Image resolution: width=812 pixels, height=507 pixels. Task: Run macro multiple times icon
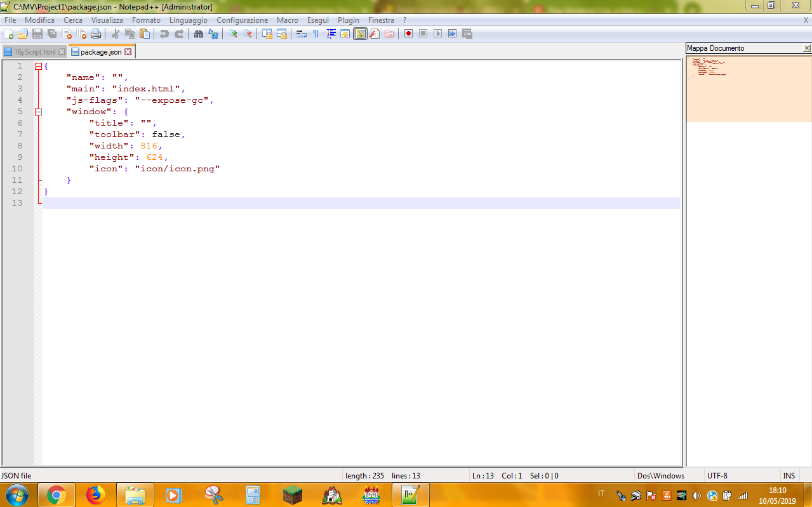(x=453, y=34)
